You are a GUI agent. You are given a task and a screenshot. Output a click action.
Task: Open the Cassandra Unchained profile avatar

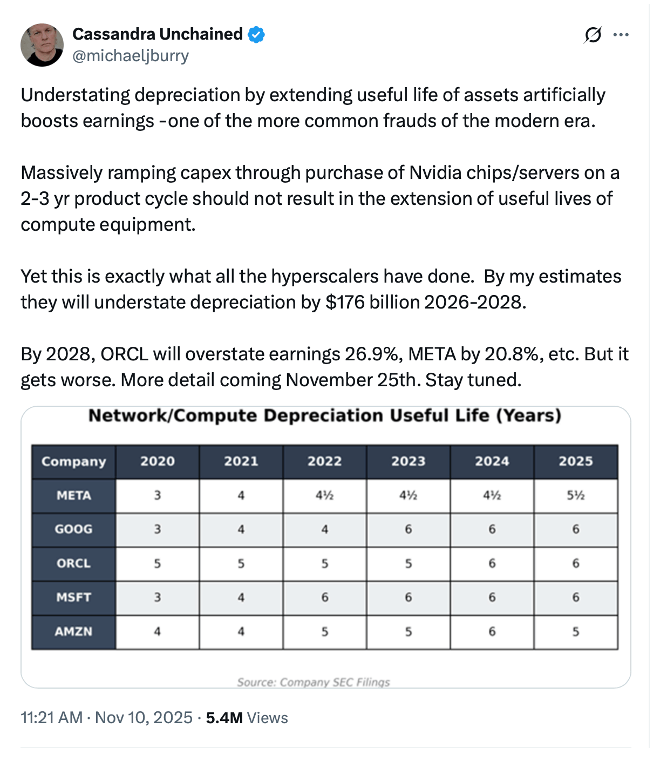tap(42, 45)
